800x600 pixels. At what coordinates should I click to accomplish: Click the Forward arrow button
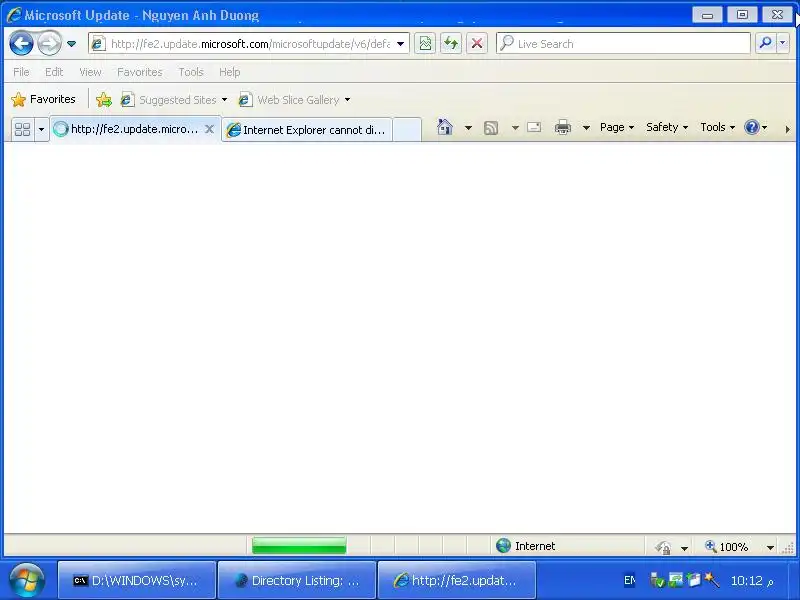click(49, 43)
